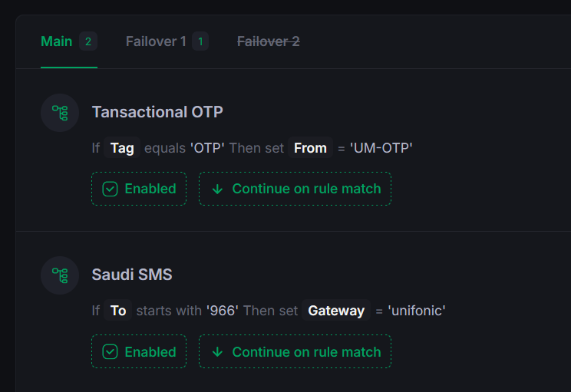Toggle Continue on rule match for Saudi SMS
571x392 pixels.
[295, 351]
